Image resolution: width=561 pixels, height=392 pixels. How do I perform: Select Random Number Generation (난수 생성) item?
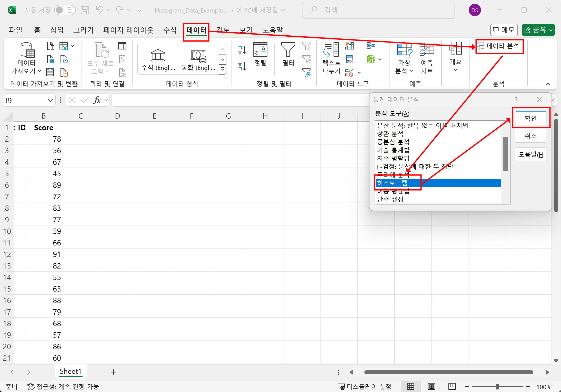click(x=438, y=199)
